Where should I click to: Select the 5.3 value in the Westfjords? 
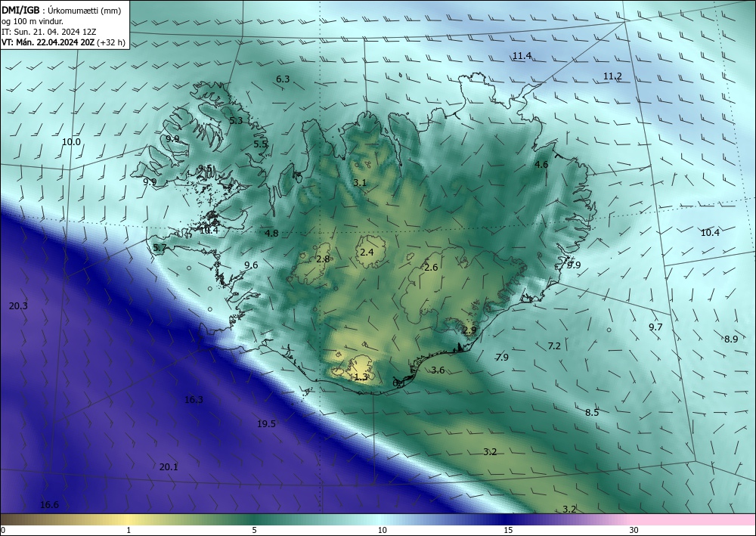236,120
